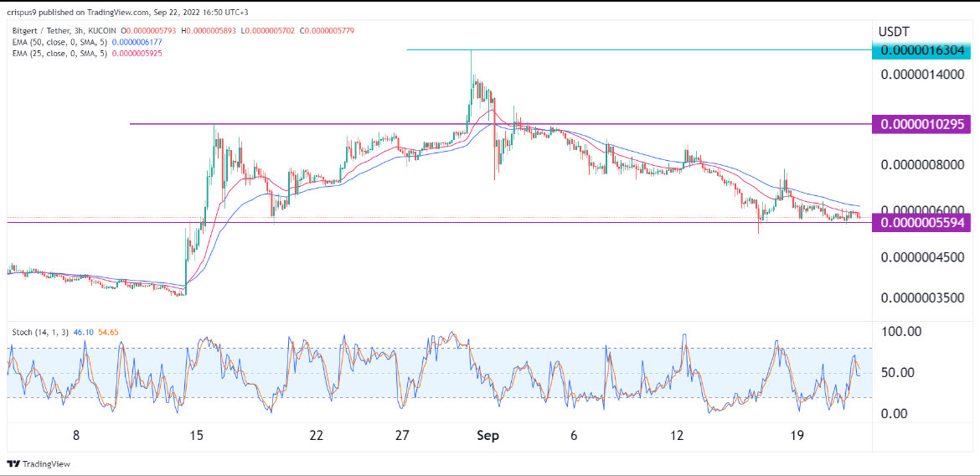The width and height of the screenshot is (980, 476).
Task: Click the 15 date label on time axis
Action: pyautogui.click(x=196, y=436)
